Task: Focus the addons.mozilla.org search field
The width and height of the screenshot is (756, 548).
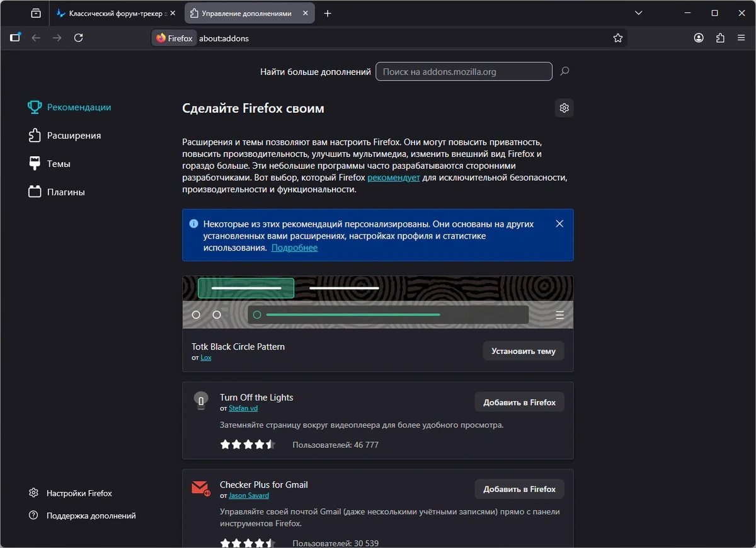Action: pos(464,72)
